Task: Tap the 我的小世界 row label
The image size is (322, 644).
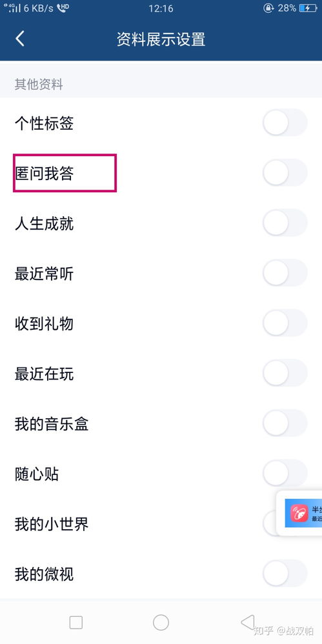Action: [x=52, y=524]
